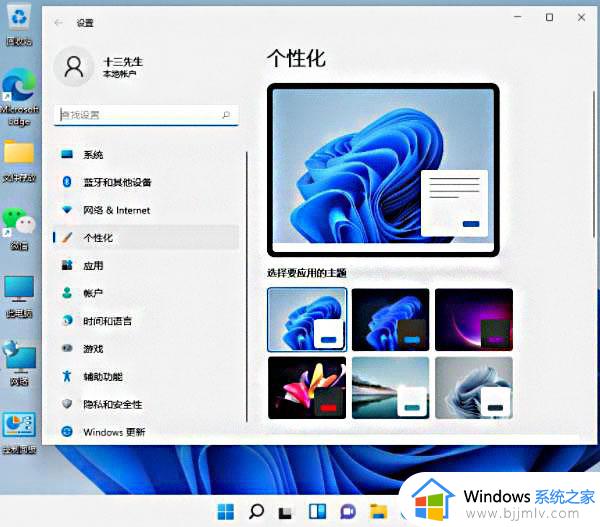This screenshot has height=527, width=600.
Task: Select the light blue bloom Windows theme
Action: [307, 320]
